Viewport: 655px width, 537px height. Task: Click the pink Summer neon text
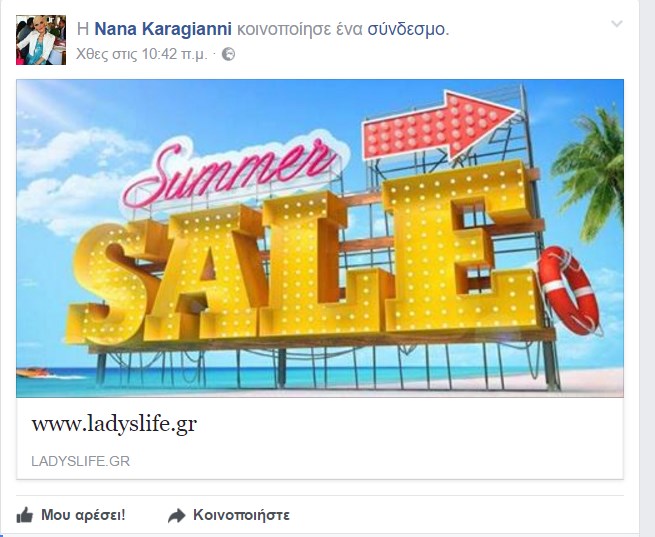(x=230, y=173)
